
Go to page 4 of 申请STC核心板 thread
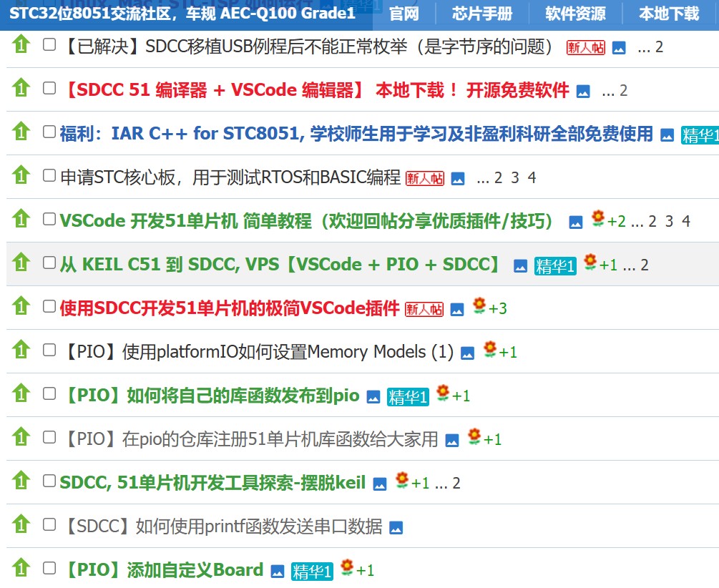coord(532,178)
